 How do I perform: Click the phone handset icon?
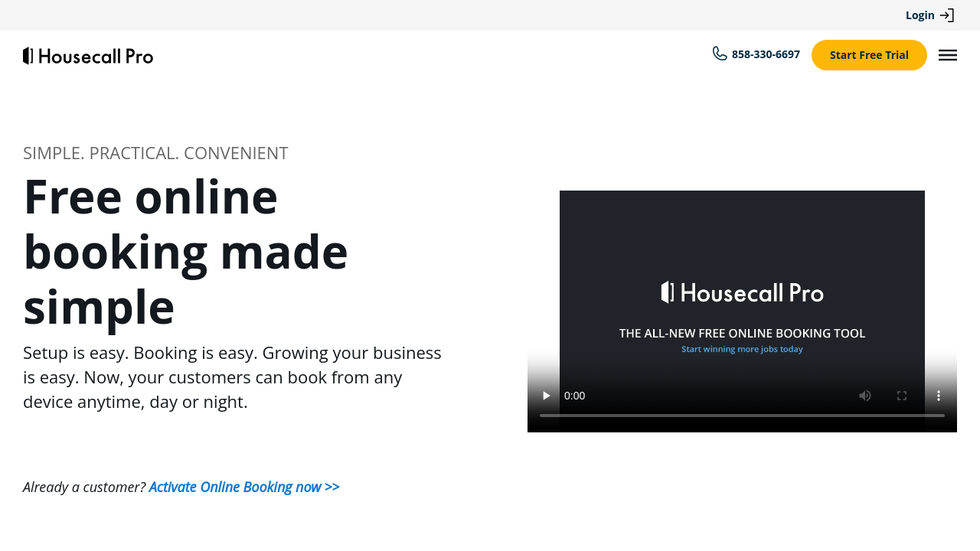click(x=720, y=54)
